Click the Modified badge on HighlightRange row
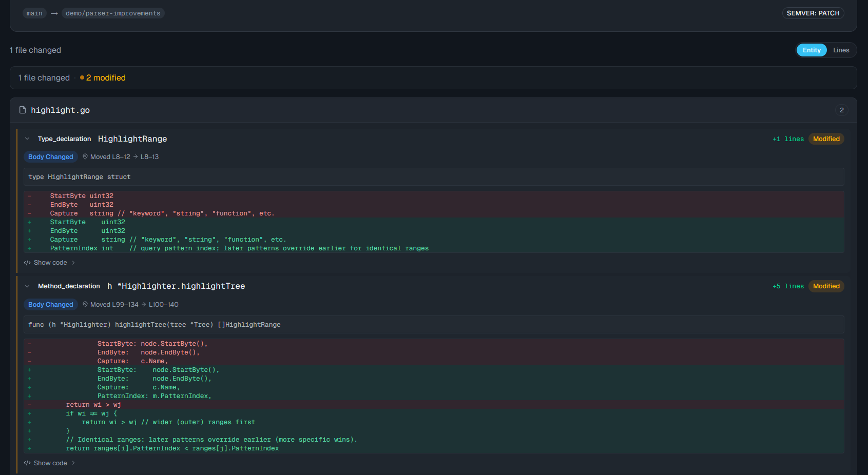The width and height of the screenshot is (868, 475). (826, 139)
